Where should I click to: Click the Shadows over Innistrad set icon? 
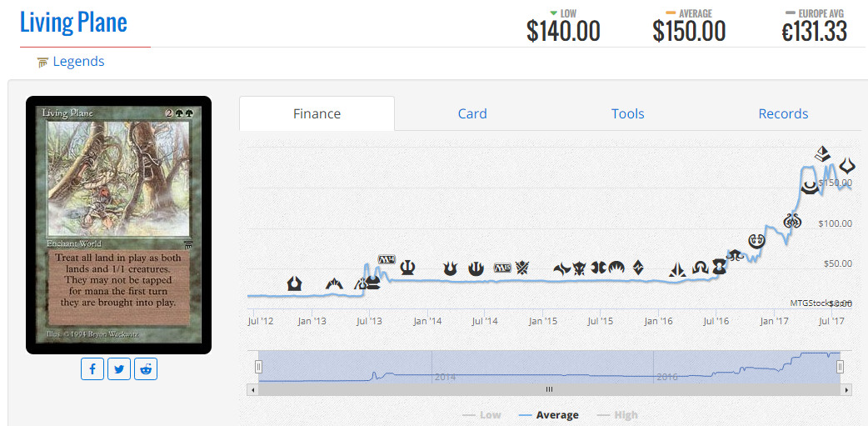(x=701, y=268)
